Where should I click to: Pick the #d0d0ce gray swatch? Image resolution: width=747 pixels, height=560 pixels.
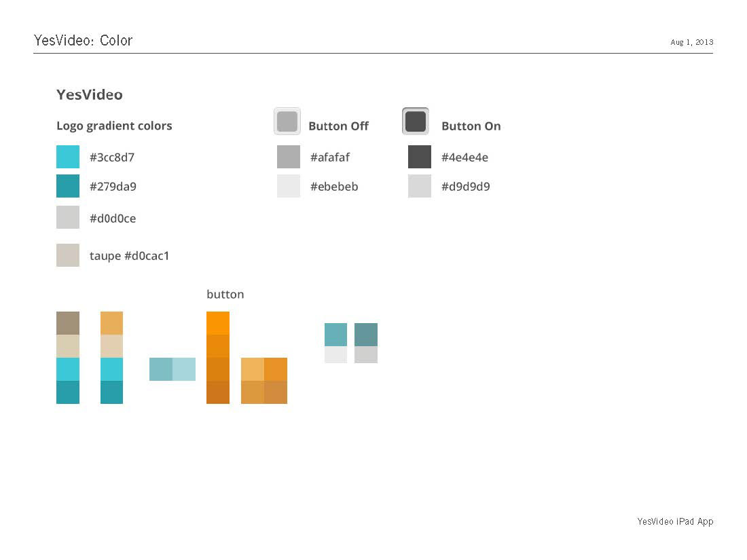pyautogui.click(x=68, y=217)
